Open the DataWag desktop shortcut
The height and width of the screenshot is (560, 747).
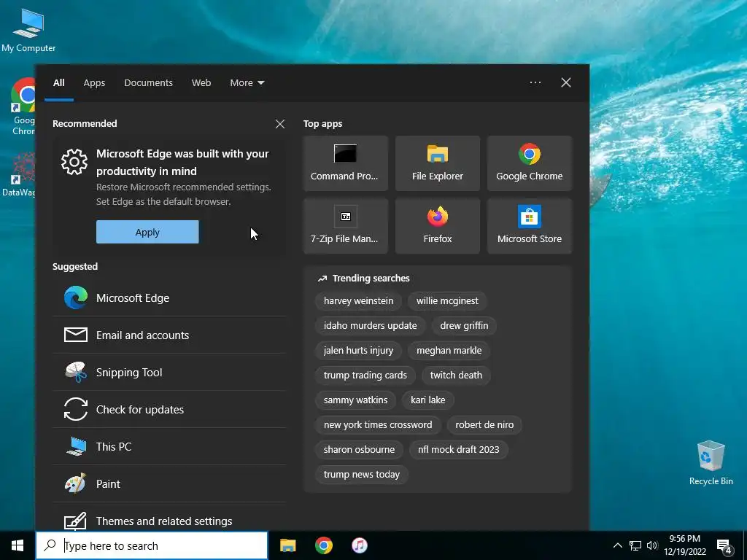point(18,174)
